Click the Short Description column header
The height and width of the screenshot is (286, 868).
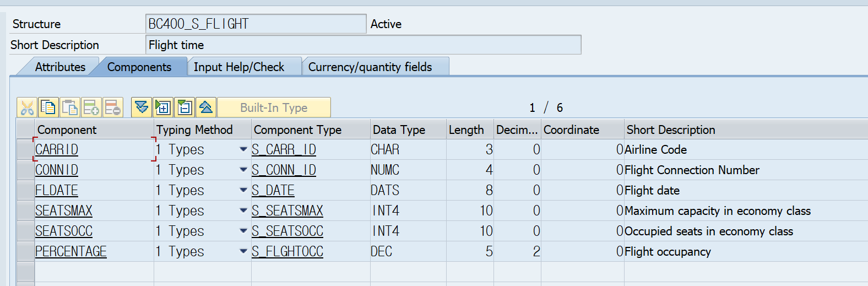click(x=746, y=129)
